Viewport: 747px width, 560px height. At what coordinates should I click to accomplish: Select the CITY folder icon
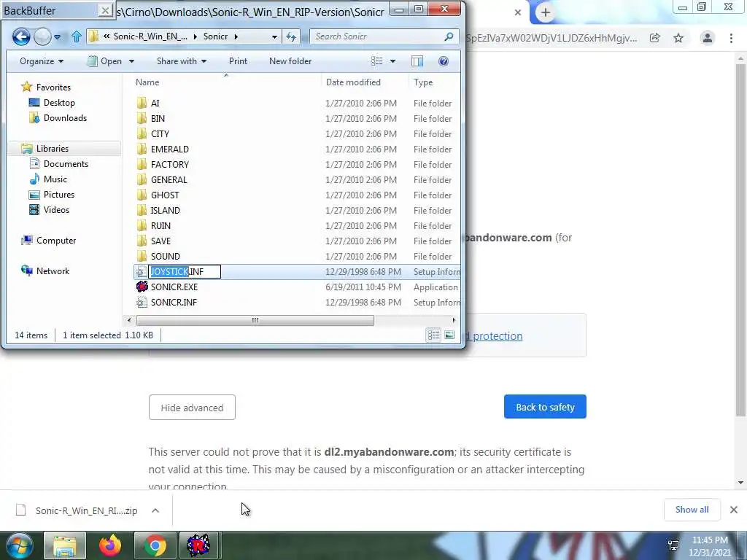click(142, 133)
